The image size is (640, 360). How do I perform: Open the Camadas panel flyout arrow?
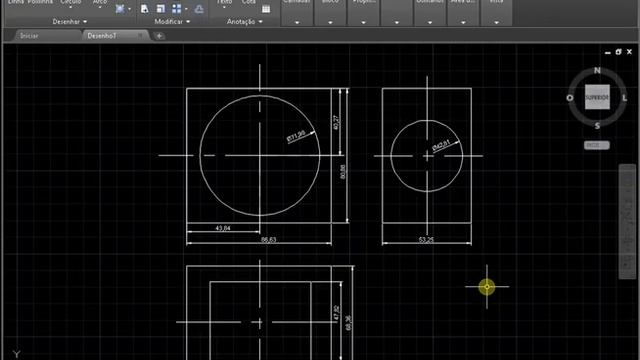[297, 22]
